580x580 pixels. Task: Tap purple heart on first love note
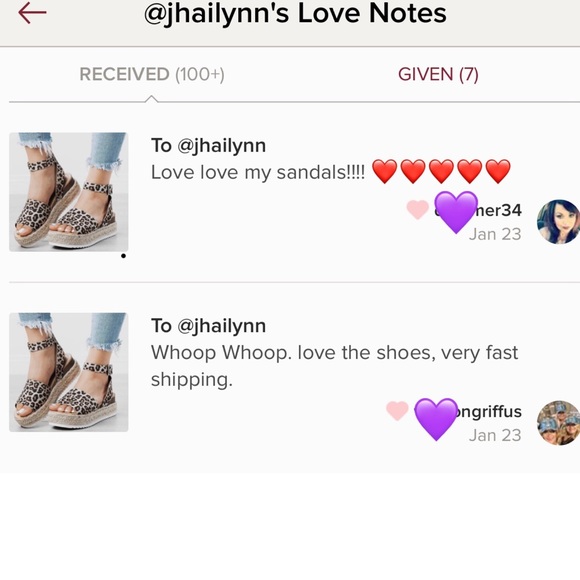[x=456, y=212]
